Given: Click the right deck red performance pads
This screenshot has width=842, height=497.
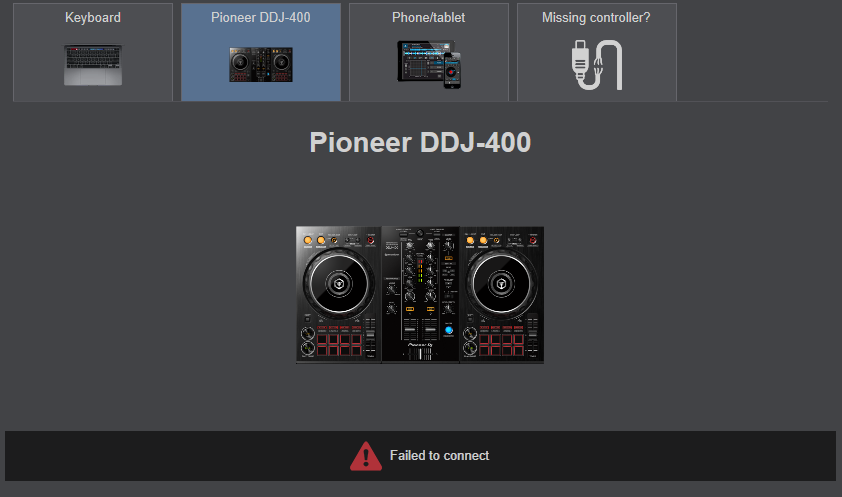Looking at the screenshot, I should click(502, 344).
